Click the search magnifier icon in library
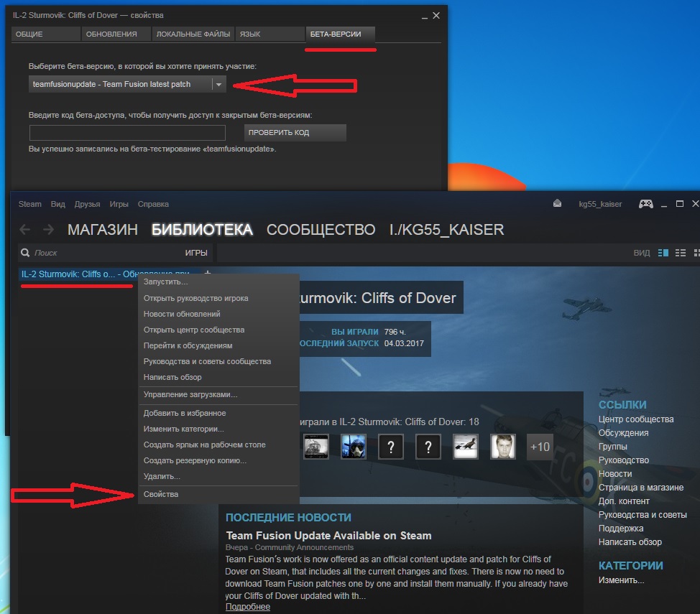The height and width of the screenshot is (614, 700). pyautogui.click(x=25, y=253)
